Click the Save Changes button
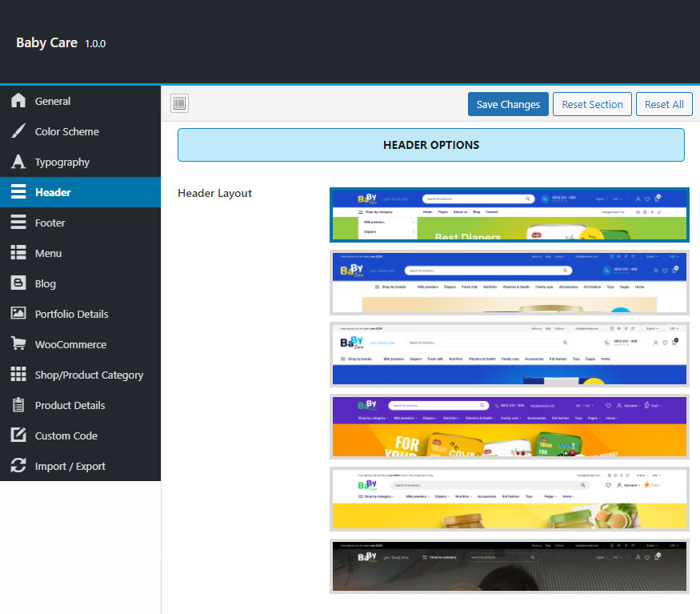Viewport: 700px width, 614px height. [508, 104]
